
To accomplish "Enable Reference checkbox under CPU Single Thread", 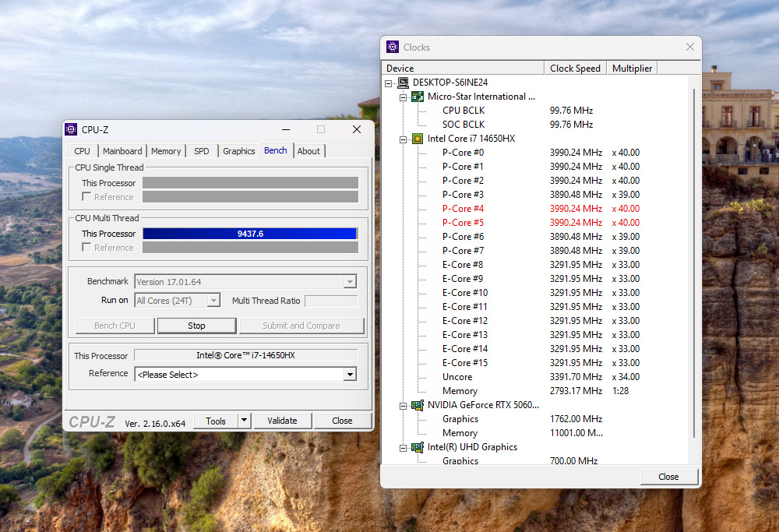I will (86, 197).
